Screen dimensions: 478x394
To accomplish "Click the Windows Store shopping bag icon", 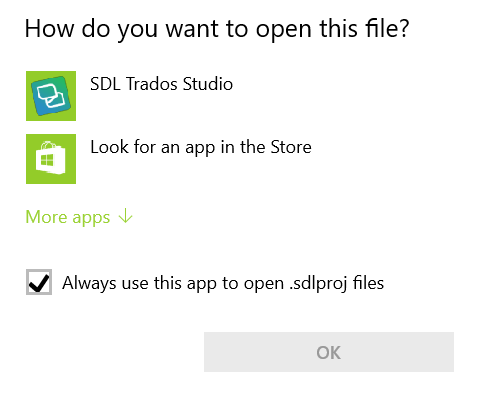I will (x=51, y=159).
